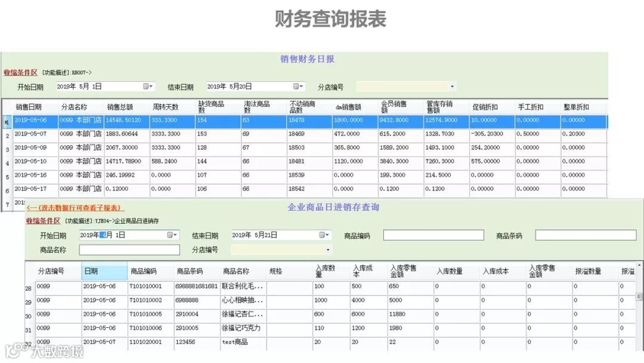This screenshot has height=363, width=644.
Task: Click the 商品条码 input field
Action: (586, 235)
